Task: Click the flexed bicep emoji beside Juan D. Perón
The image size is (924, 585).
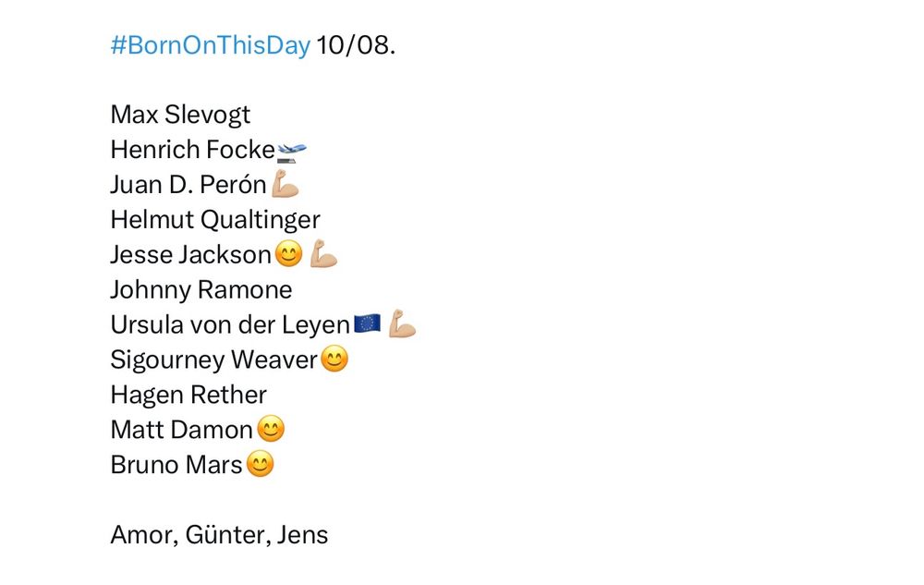Action: click(x=286, y=184)
